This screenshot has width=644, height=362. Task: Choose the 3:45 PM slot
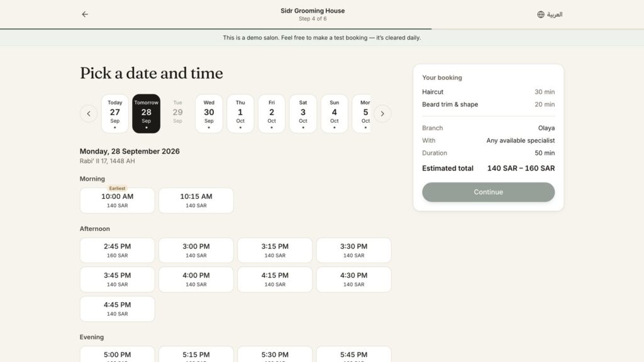pyautogui.click(x=118, y=280)
